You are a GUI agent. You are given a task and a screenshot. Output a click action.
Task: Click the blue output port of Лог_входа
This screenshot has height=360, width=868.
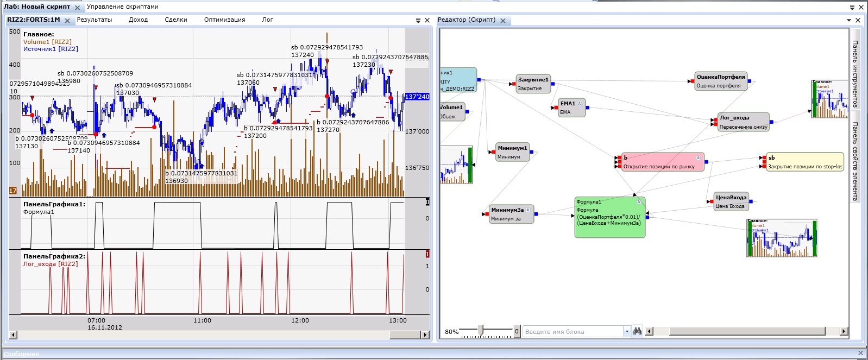tap(772, 122)
